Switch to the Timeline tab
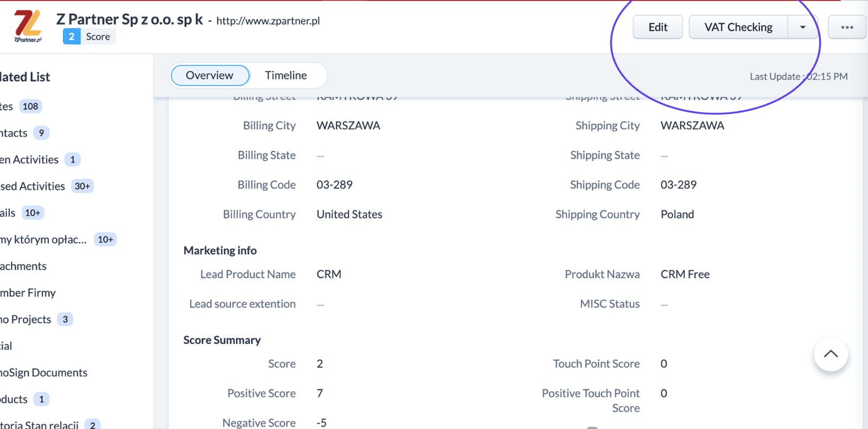Viewport: 868px width, 429px height. pos(286,75)
